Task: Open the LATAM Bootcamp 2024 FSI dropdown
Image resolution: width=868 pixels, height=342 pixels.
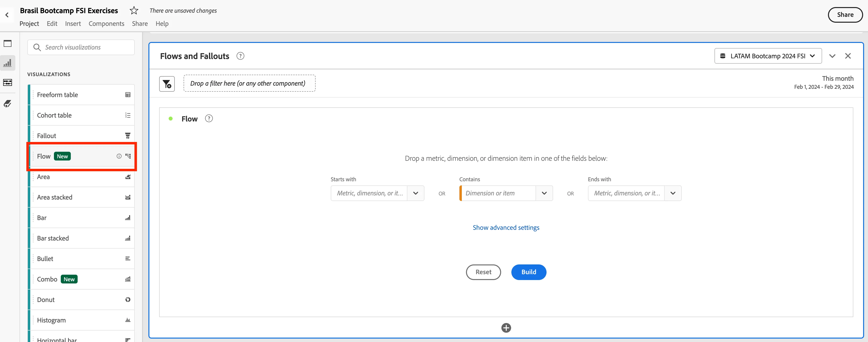Action: (x=768, y=56)
